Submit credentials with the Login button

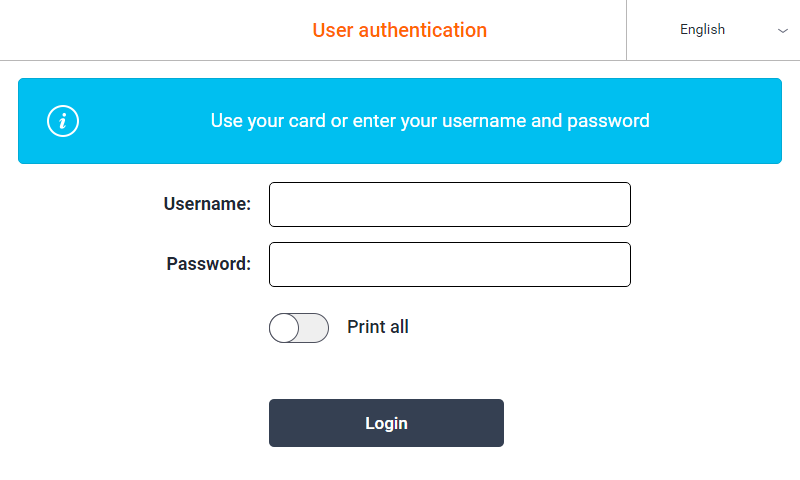tap(386, 423)
